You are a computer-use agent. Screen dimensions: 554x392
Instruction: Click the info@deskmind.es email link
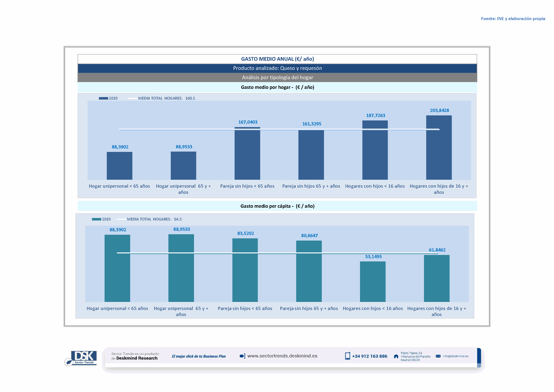pyautogui.click(x=455, y=356)
